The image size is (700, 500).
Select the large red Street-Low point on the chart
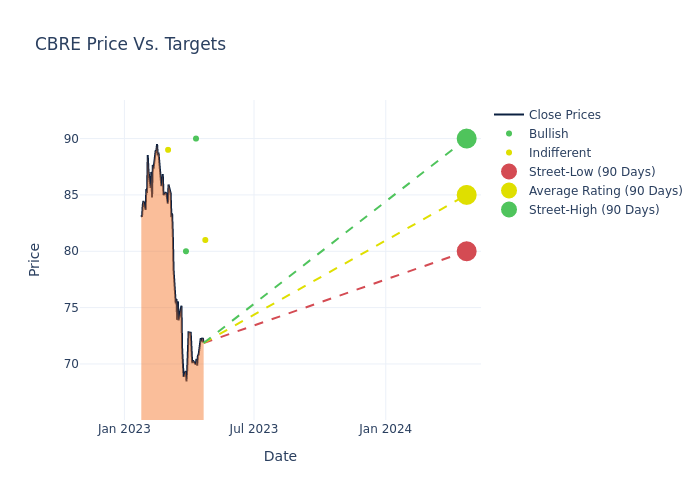click(x=466, y=251)
